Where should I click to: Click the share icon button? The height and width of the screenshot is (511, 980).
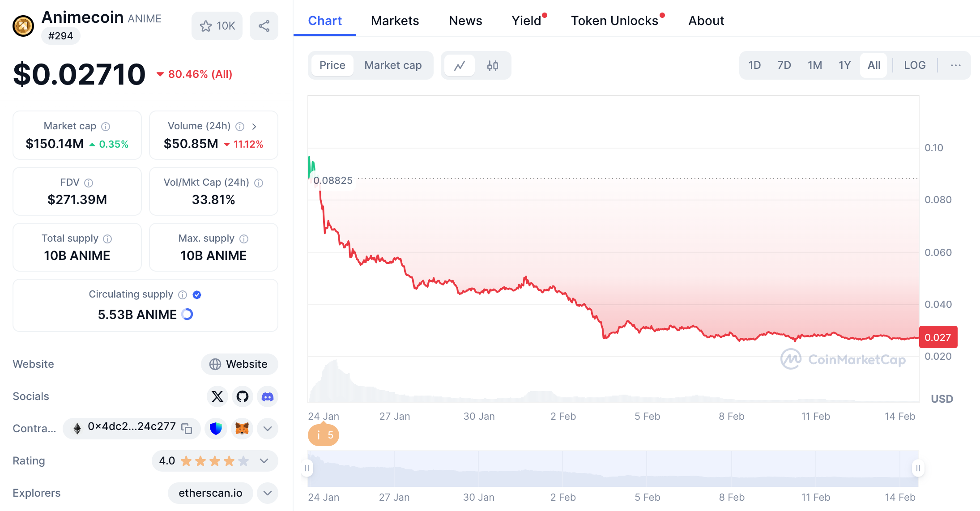pyautogui.click(x=264, y=26)
